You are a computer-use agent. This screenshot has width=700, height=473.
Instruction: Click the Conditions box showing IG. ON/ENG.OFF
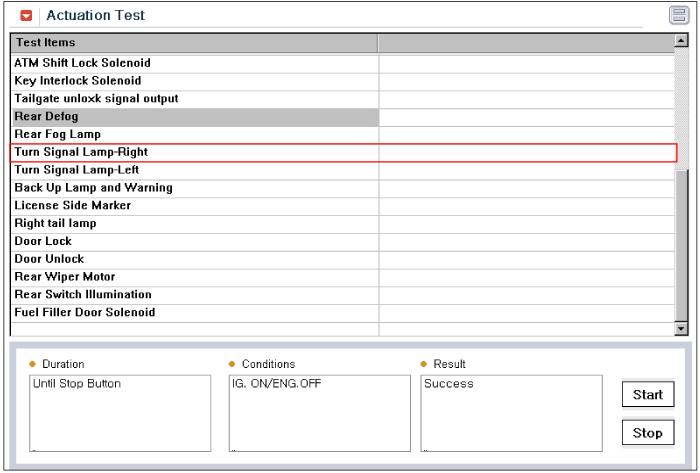(320, 413)
